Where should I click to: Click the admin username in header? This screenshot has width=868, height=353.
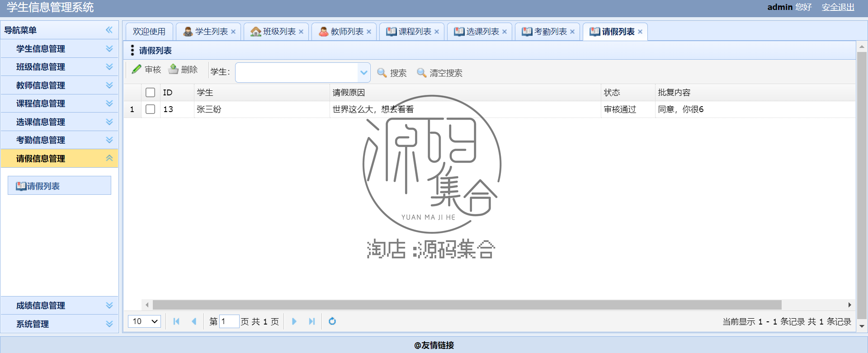(780, 7)
